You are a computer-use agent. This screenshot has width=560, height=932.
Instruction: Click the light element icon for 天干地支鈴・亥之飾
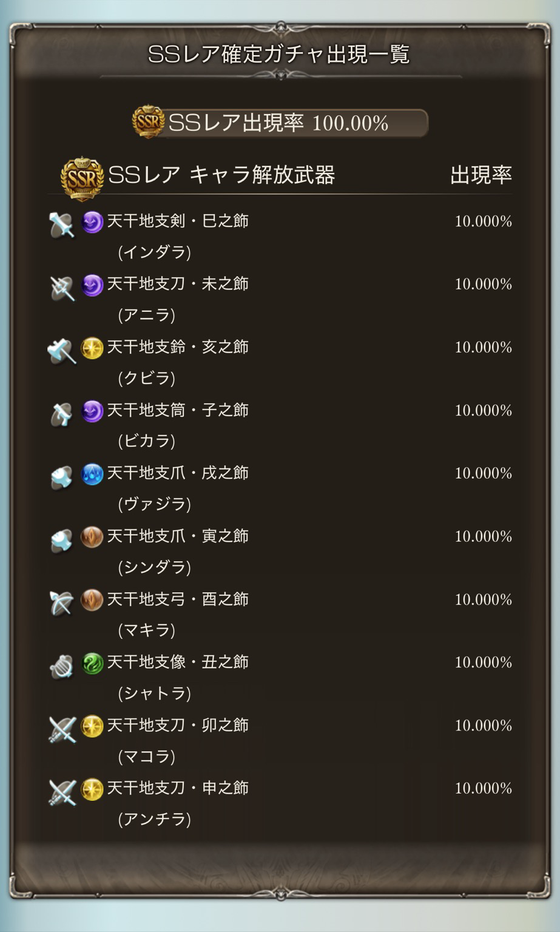click(x=92, y=348)
